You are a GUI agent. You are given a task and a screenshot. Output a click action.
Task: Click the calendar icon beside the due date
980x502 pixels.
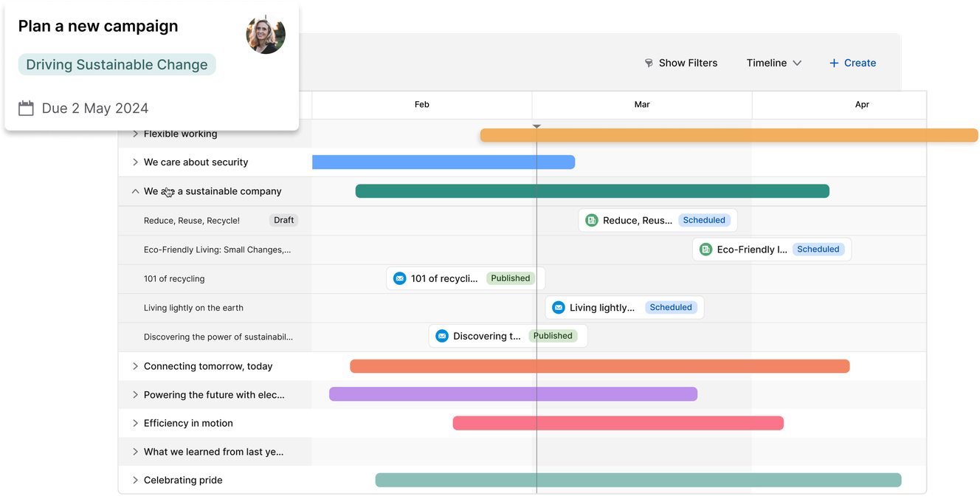click(x=27, y=109)
